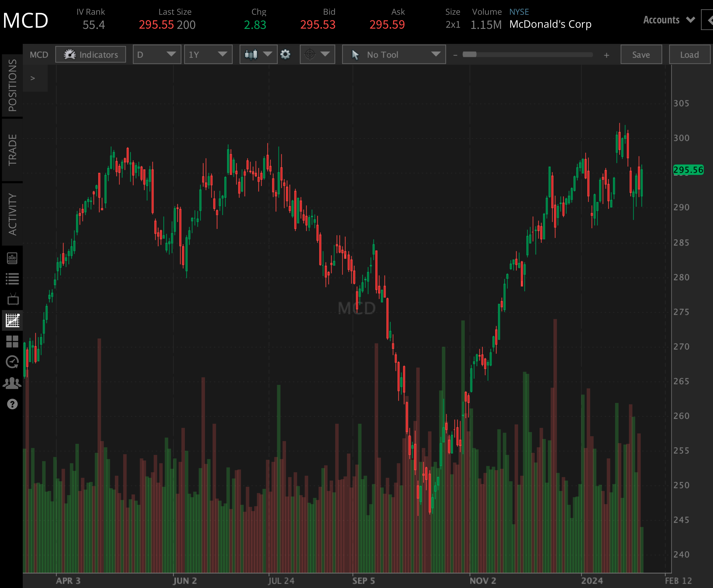The height and width of the screenshot is (588, 713).
Task: Select the candlestick chart type icon
Action: (253, 54)
